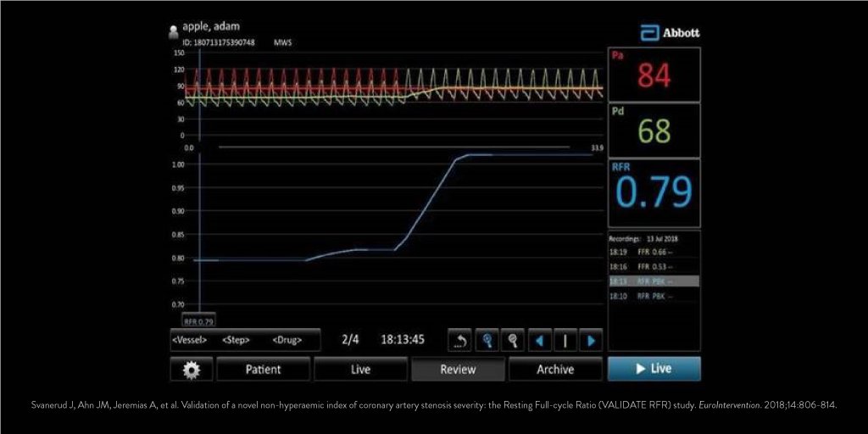Open the Archive tab

tap(555, 370)
